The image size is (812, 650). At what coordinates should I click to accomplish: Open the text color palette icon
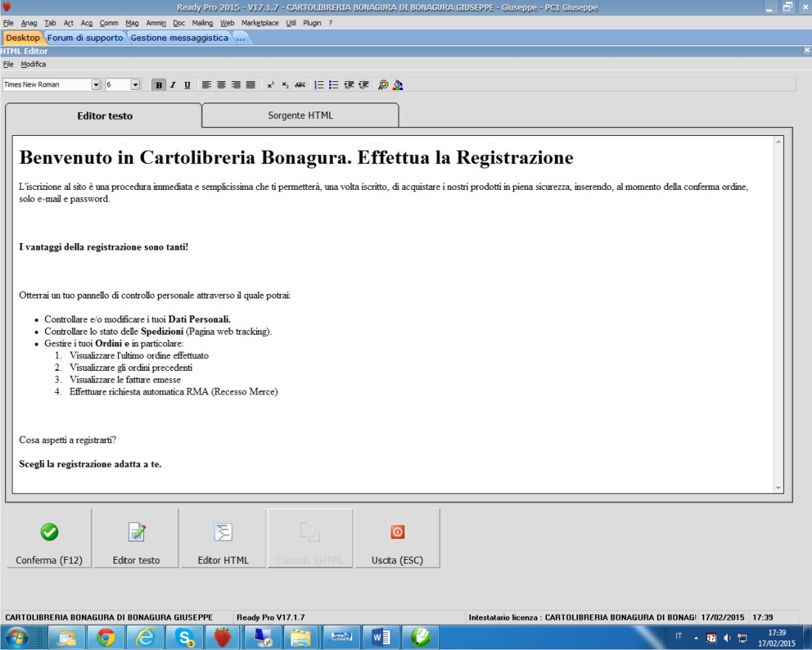pyautogui.click(x=382, y=85)
